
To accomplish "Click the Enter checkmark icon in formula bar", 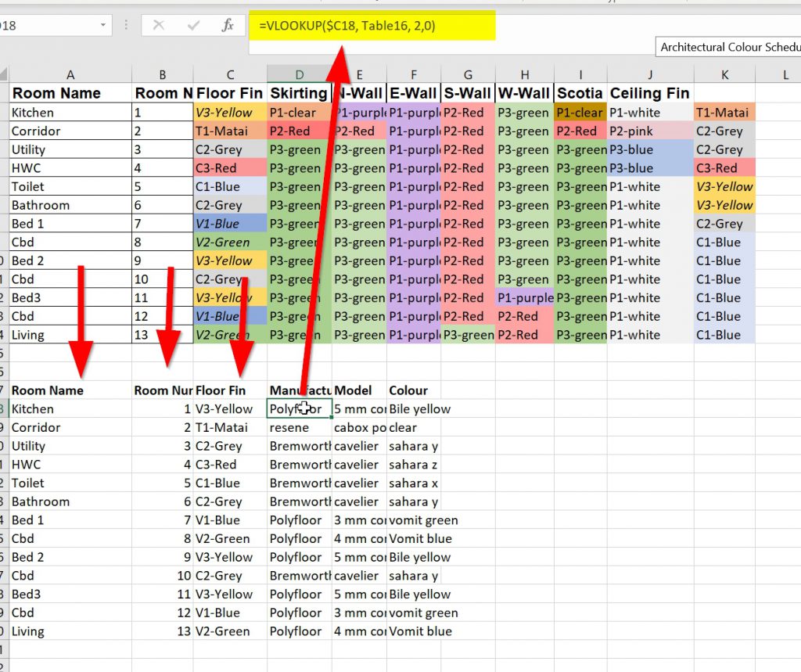I will tap(193, 26).
